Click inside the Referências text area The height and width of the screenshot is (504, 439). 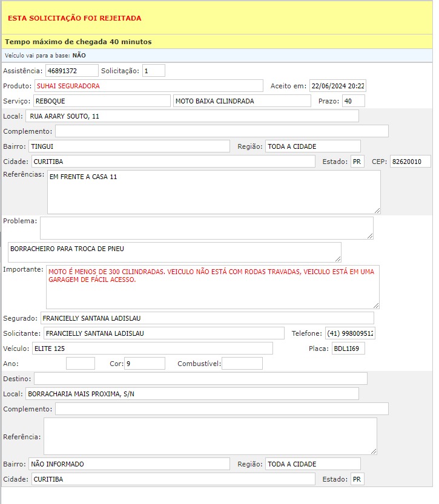tap(213, 192)
